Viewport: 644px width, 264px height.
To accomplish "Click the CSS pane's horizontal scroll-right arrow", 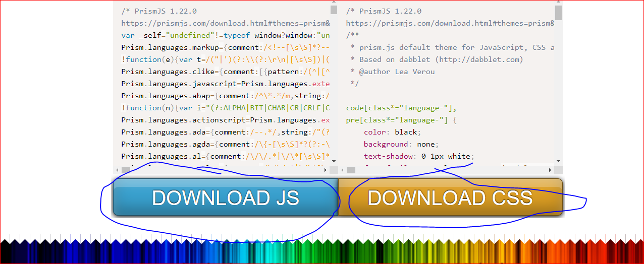I will pyautogui.click(x=551, y=170).
